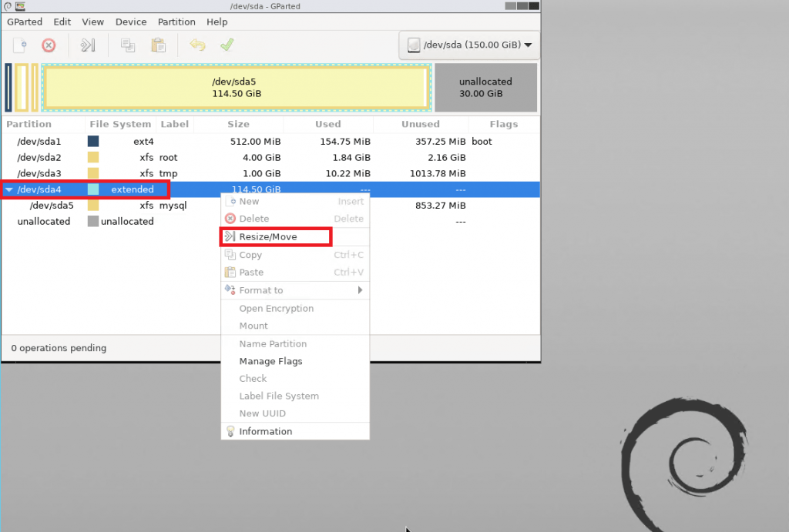Choose Open Encryption in the context menu

coord(295,309)
